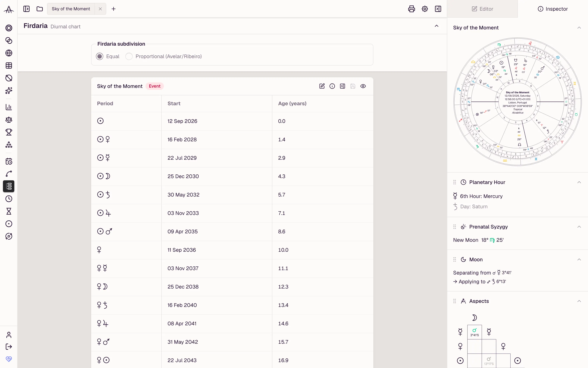
Task: Click the print icon in top toolbar
Action: tap(411, 9)
